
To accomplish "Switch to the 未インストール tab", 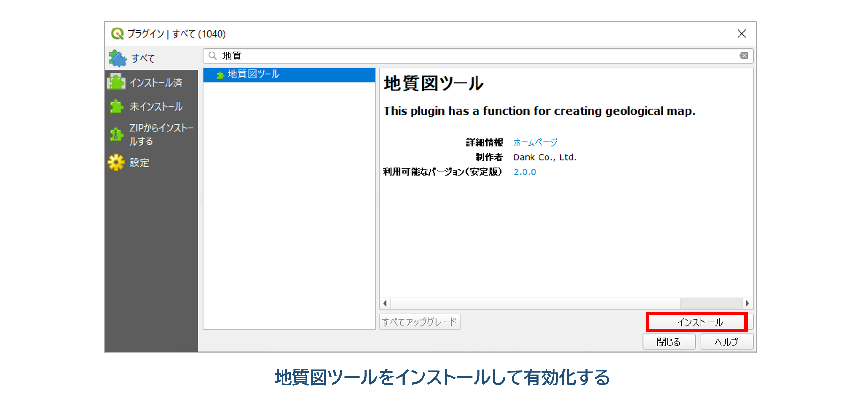I will click(x=151, y=107).
